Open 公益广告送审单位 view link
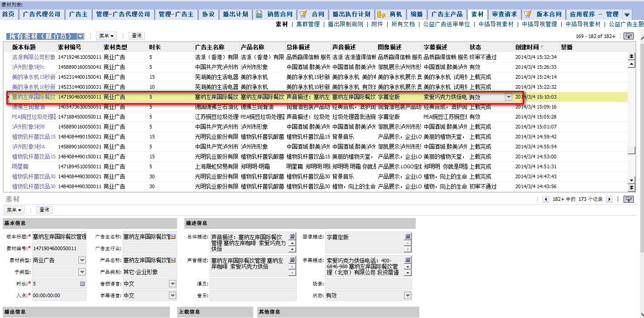 447,24
